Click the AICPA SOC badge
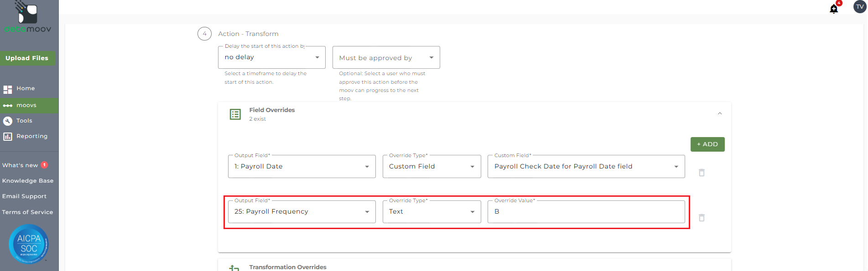 [29, 244]
